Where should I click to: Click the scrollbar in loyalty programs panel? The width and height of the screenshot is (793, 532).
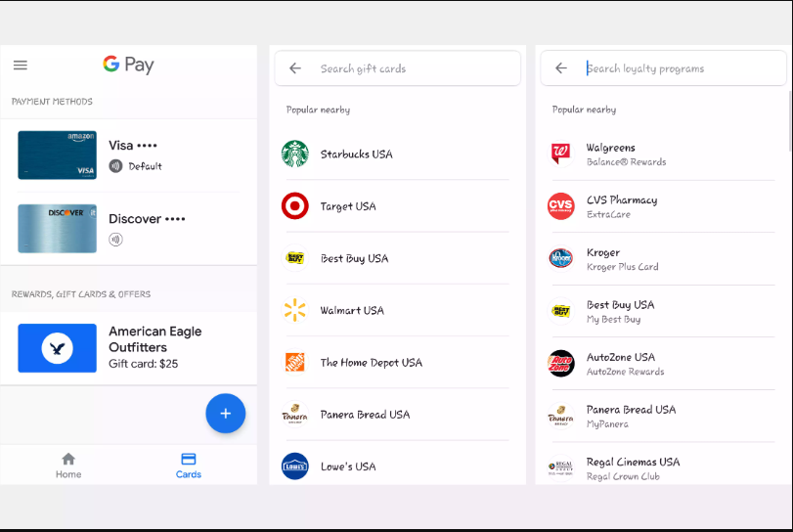point(790,121)
